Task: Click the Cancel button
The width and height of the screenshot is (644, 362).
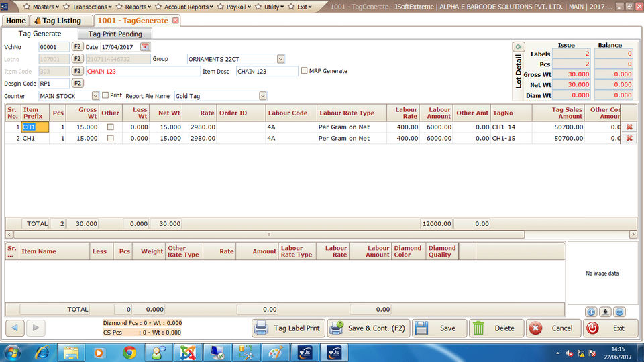Action: tap(553, 328)
